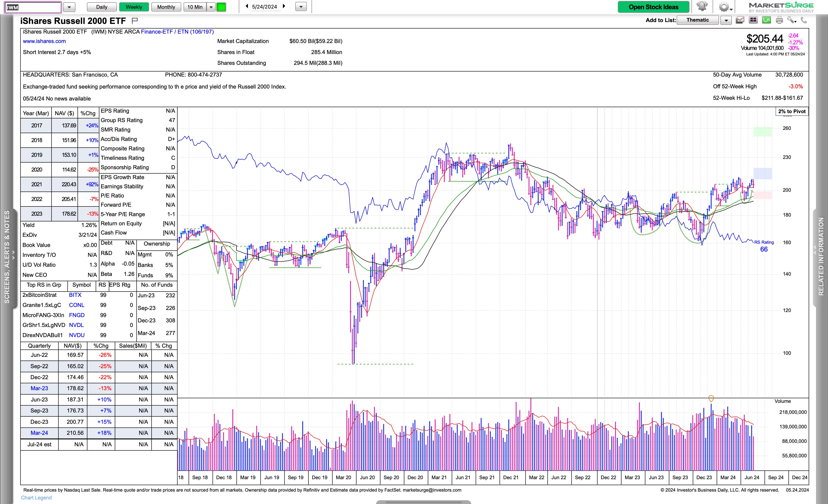Open the alerts bell icon
This screenshot has width=828, height=504.
pyautogui.click(x=702, y=6)
